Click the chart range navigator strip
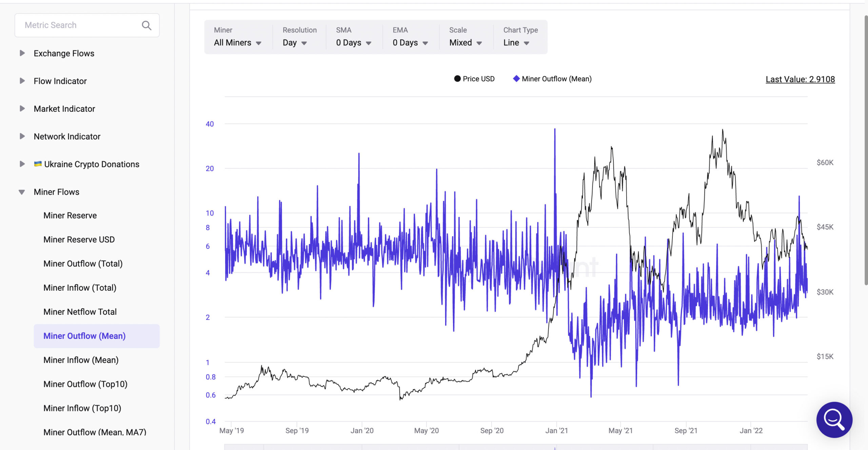Viewport: 868px width, 450px height. (x=516, y=447)
